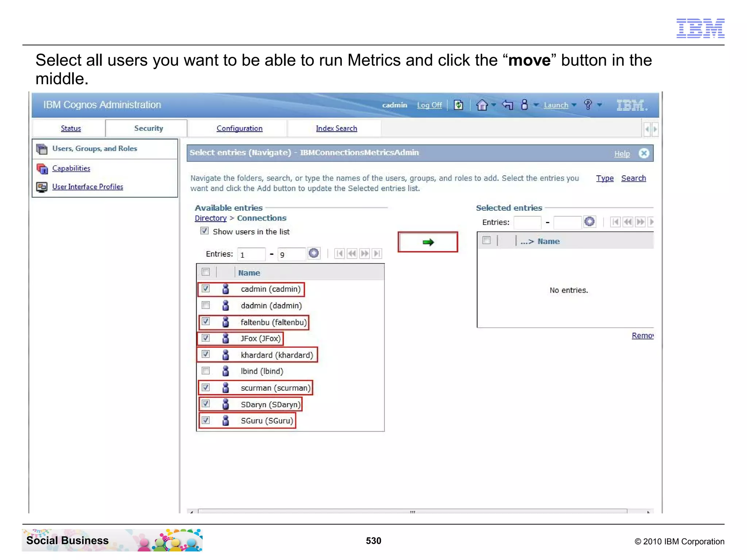Screen dimensions: 747x560
Task: Click the Selected entries start range field
Action: tap(527, 222)
